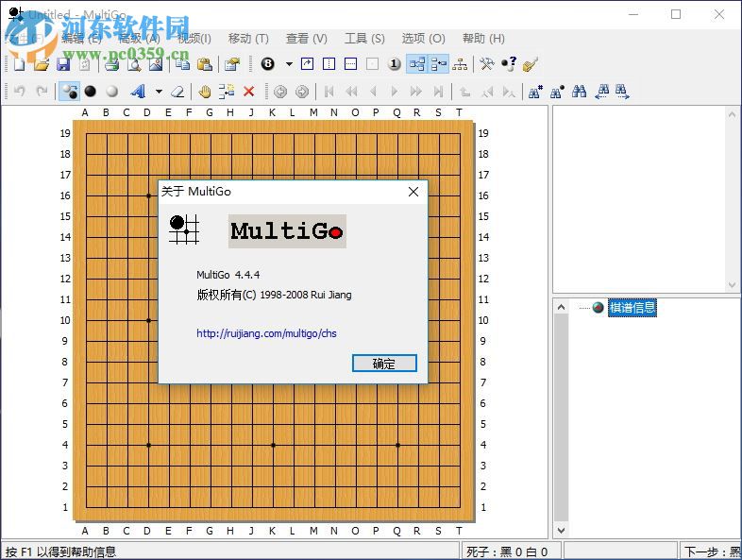Open the 工具 (S) menu
This screenshot has width=742, height=560.
364,39
